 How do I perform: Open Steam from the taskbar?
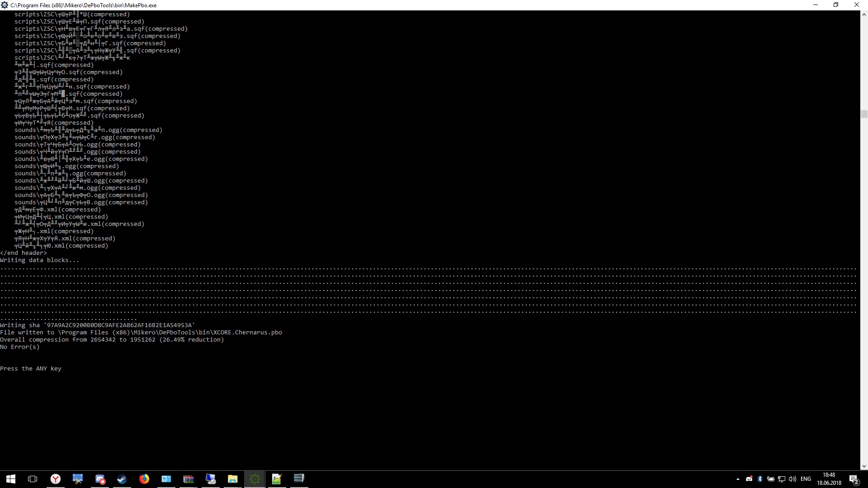(x=122, y=479)
